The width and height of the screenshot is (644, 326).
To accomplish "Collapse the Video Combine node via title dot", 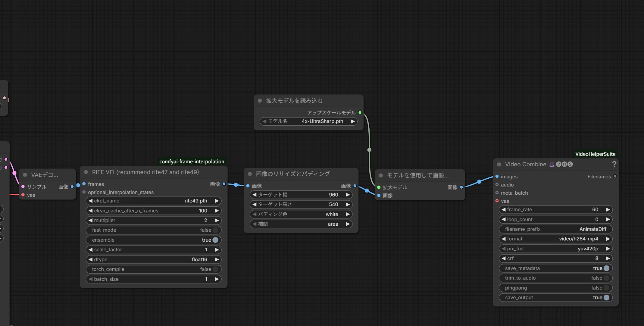I will [499, 164].
